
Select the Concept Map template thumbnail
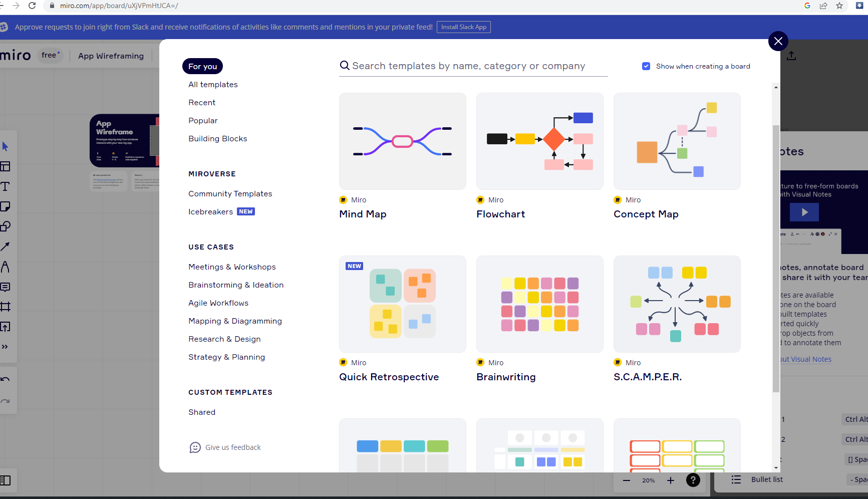[x=677, y=141]
